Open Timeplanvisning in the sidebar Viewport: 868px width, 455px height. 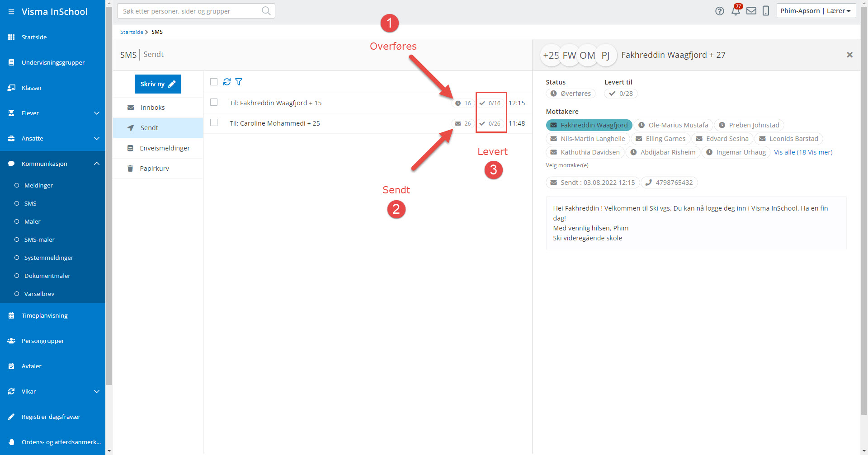click(52, 315)
